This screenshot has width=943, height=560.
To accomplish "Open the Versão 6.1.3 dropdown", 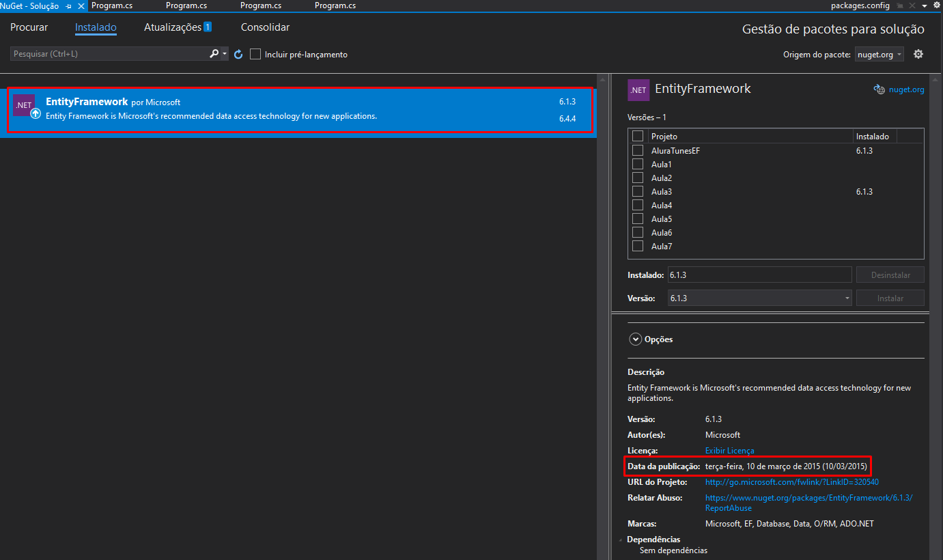I will pyautogui.click(x=759, y=298).
